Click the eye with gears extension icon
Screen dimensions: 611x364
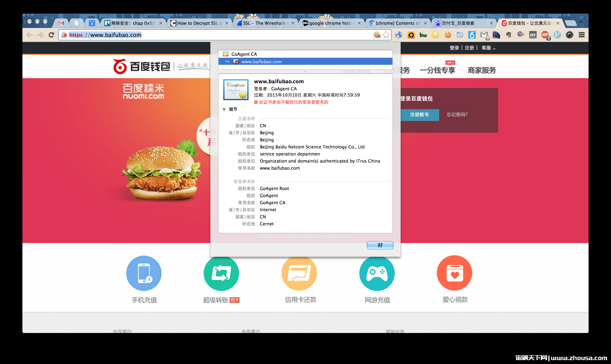click(x=520, y=35)
